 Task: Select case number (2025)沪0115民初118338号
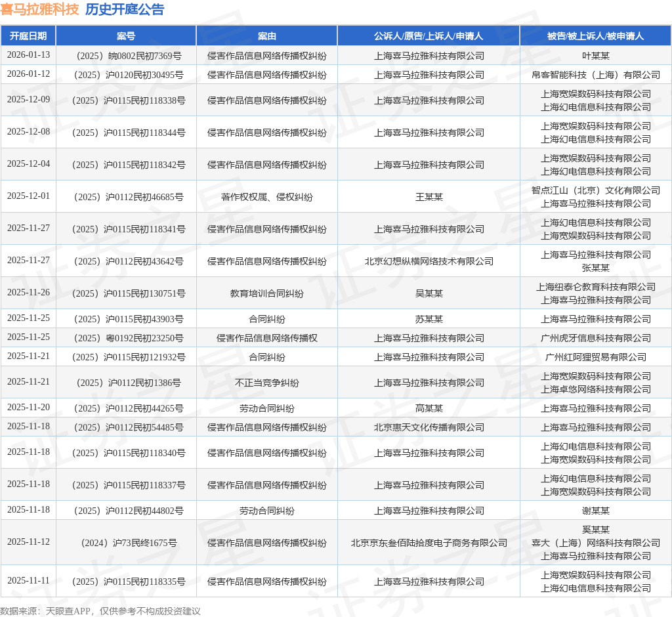pos(129,101)
